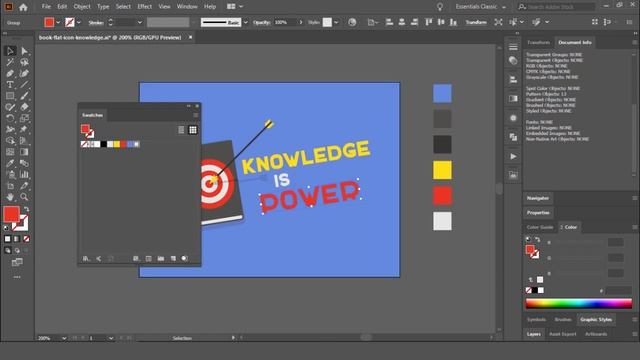Choose the Magic Wand tool
The image size is (640, 360).
10,62
